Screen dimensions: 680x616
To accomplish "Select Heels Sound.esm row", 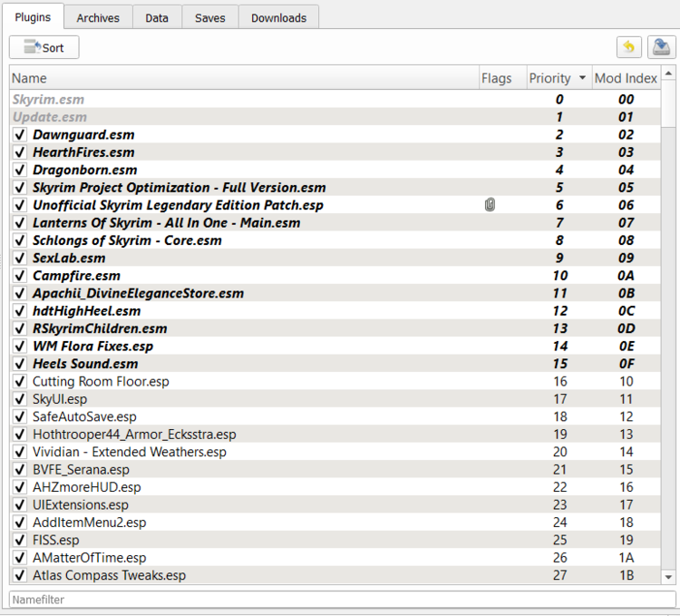I will tap(335, 364).
